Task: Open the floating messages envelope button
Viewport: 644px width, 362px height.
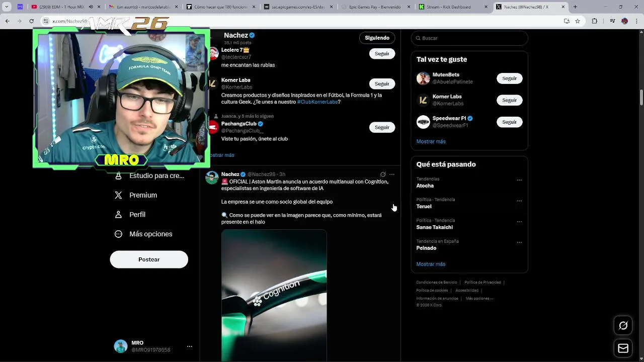Action: coord(623,348)
